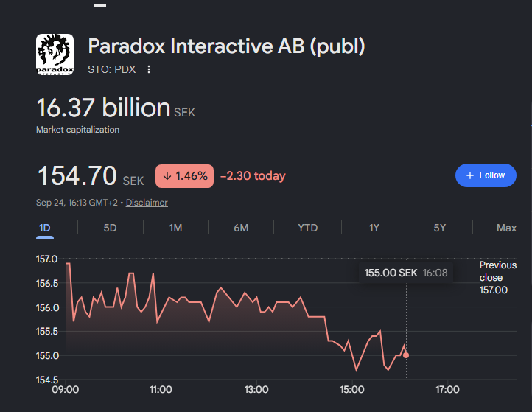Open the three-dot options menu beside STO: PDX
532x412 pixels.
[x=149, y=69]
